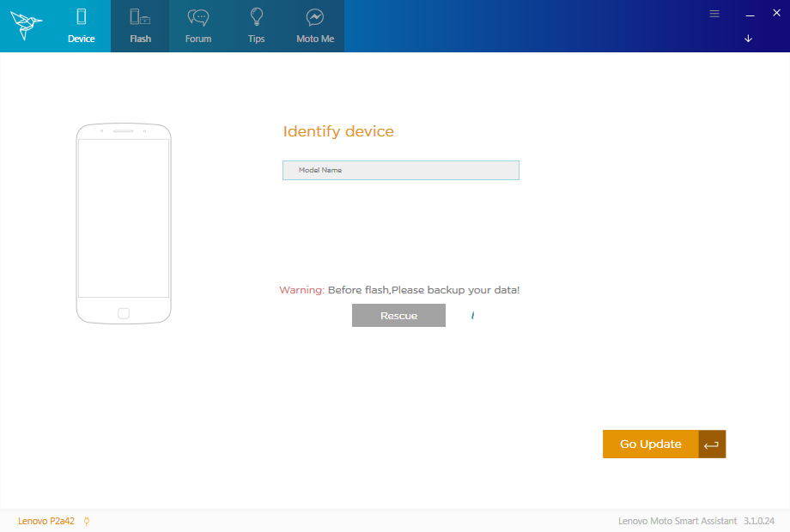
Task: Click the version number 3.1.0.24 text
Action: (759, 521)
